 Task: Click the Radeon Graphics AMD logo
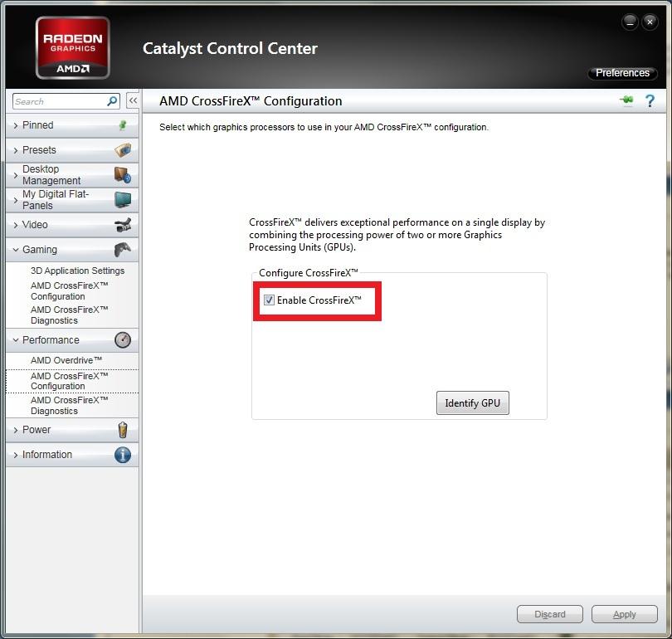click(73, 47)
